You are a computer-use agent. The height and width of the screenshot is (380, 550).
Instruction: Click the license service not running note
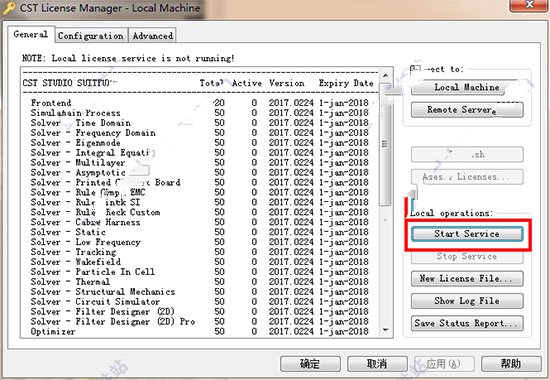coord(128,58)
